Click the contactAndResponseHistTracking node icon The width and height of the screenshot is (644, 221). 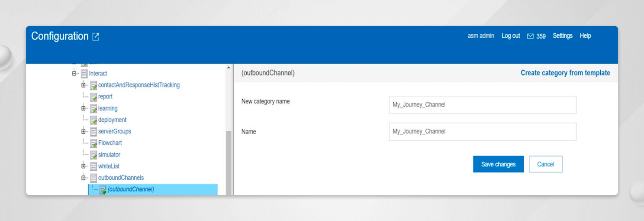(x=93, y=85)
